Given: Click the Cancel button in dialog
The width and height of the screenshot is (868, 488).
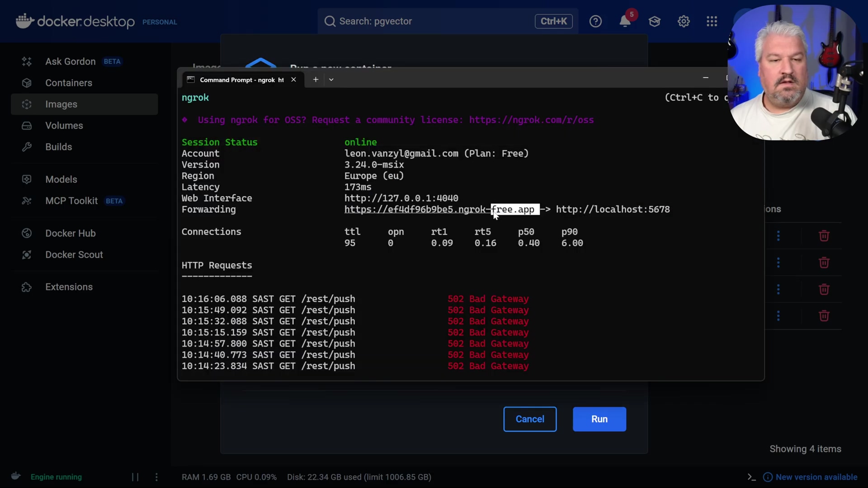Looking at the screenshot, I should point(530,419).
